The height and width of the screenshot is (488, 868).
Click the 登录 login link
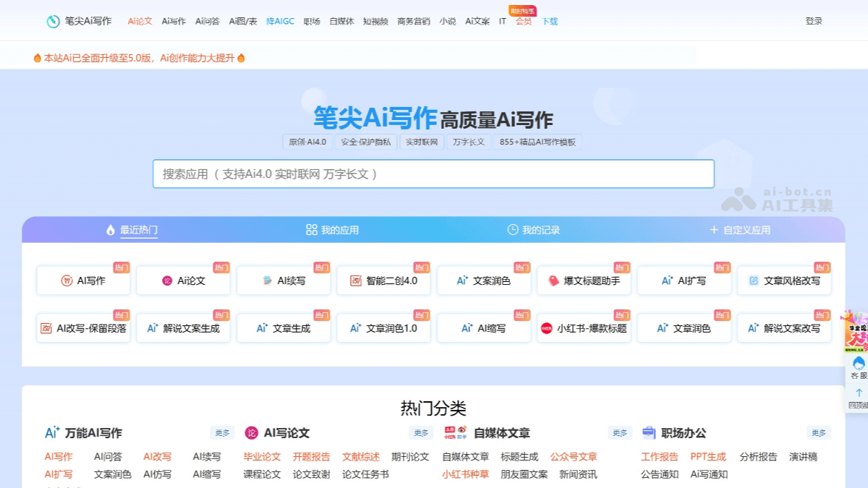pyautogui.click(x=814, y=22)
